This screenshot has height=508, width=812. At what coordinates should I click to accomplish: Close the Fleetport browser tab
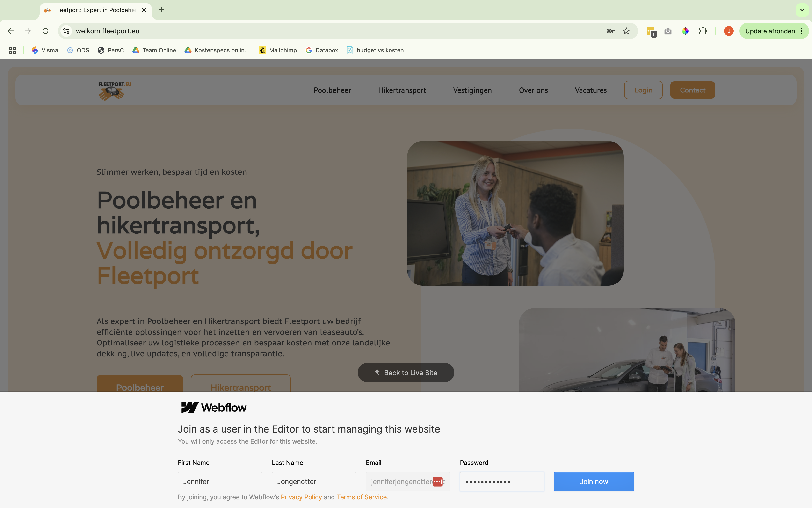point(144,10)
